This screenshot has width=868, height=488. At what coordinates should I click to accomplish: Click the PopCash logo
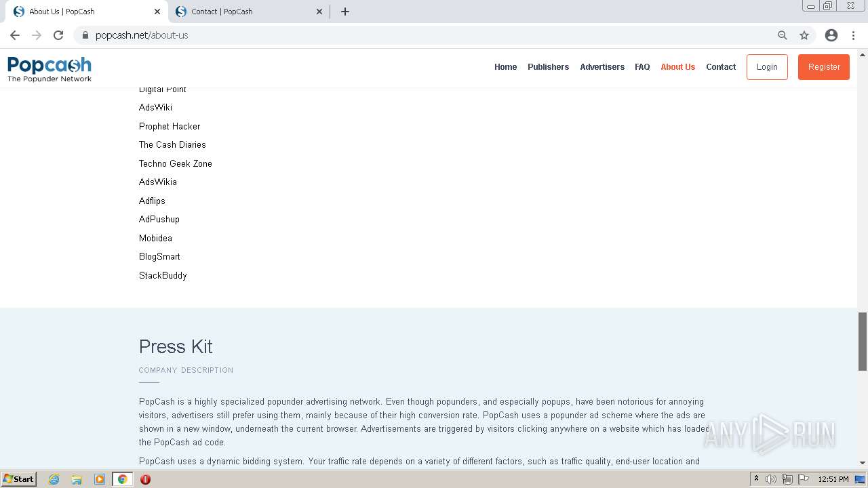pos(50,68)
